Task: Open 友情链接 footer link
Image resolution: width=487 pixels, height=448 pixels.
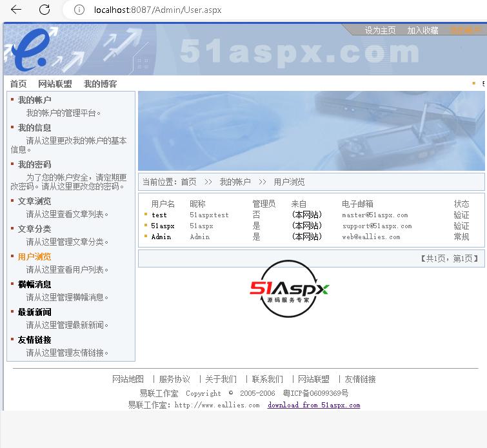Action: 361,379
